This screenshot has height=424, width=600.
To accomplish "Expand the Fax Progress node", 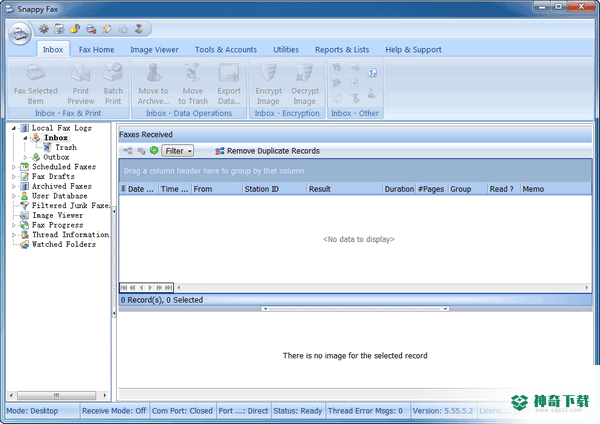I will [14, 225].
